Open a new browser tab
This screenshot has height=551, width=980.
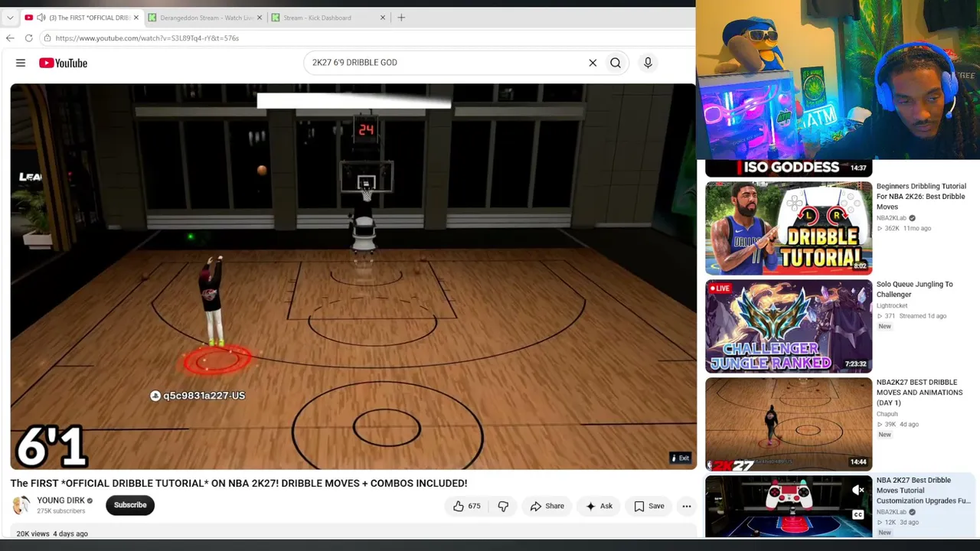tap(401, 18)
